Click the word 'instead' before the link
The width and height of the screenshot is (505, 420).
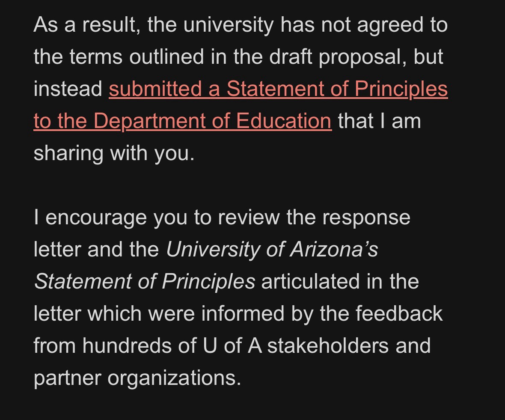(68, 89)
